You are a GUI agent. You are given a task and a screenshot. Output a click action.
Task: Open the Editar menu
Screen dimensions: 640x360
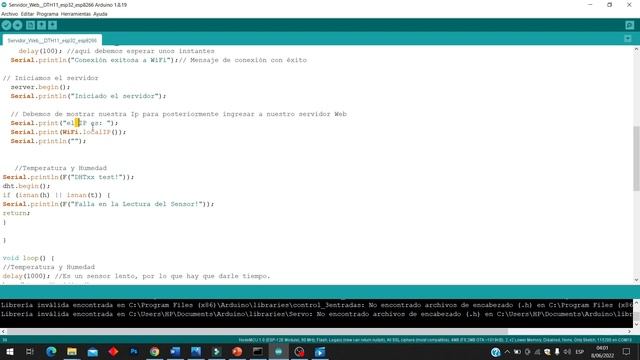click(27, 14)
